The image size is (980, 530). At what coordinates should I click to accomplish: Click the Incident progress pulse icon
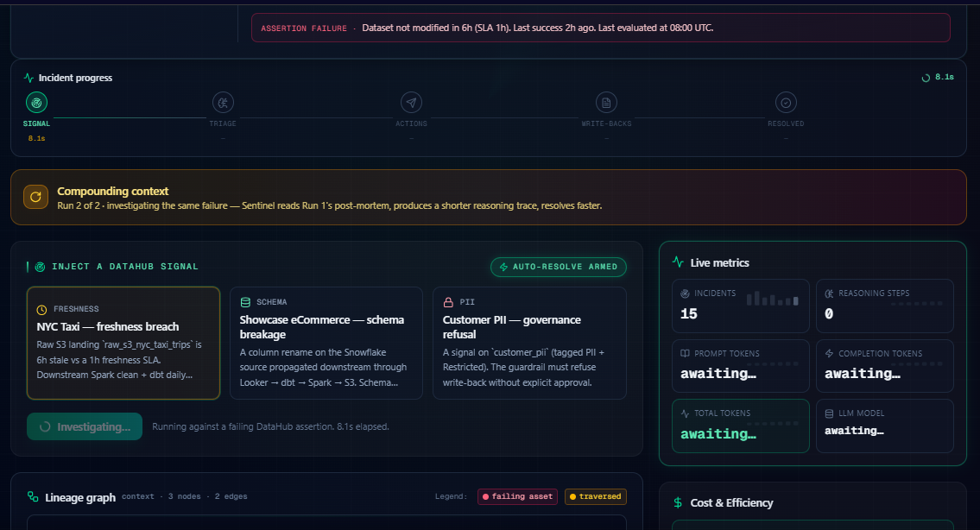tap(28, 78)
